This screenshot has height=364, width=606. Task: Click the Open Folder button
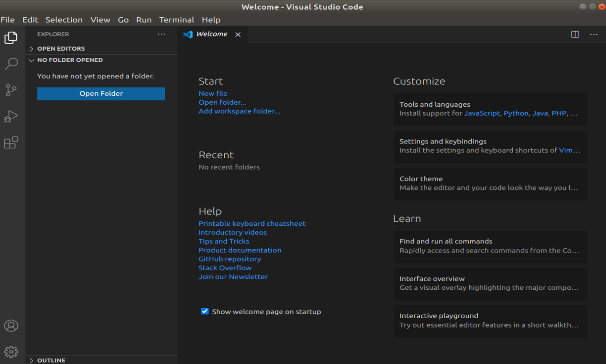point(100,93)
